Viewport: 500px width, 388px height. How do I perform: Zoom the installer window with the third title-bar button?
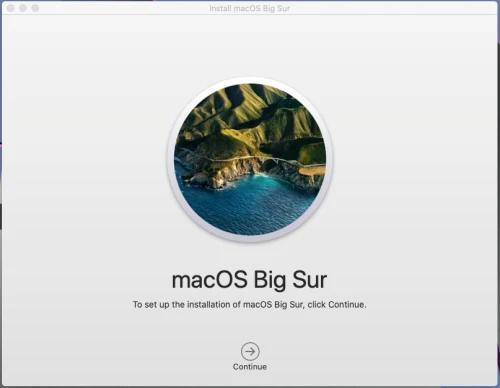click(x=35, y=8)
